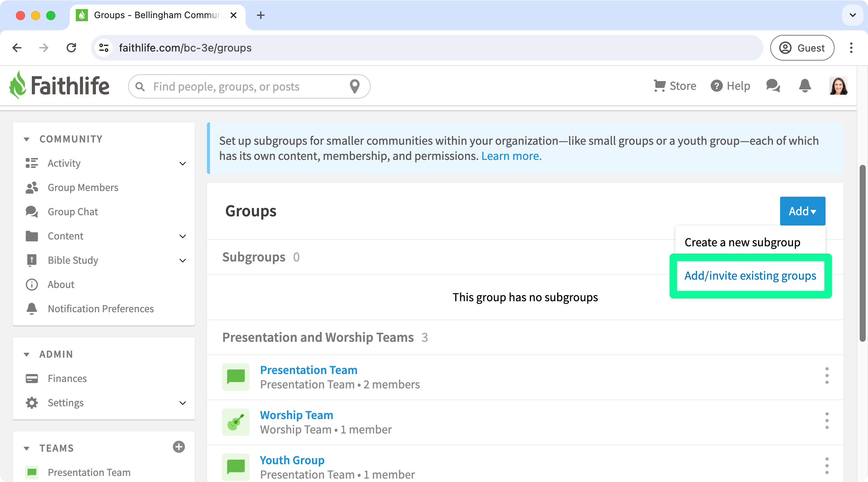Open the Add dropdown button
The height and width of the screenshot is (482, 868).
click(x=802, y=211)
